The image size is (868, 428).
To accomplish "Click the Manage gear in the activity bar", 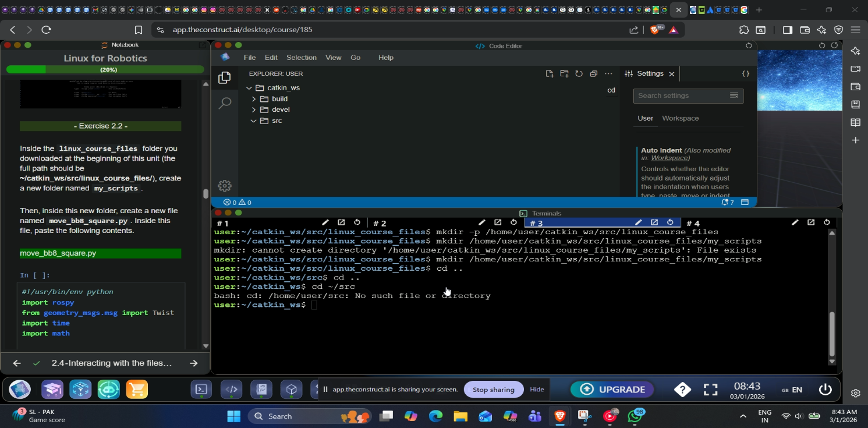I will coord(225,186).
